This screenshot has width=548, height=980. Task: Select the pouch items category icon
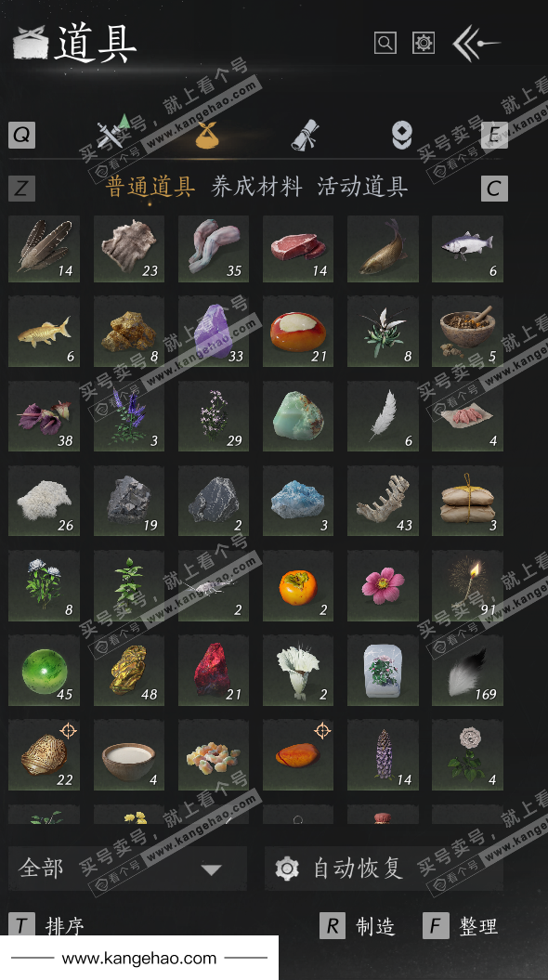pos(207,135)
